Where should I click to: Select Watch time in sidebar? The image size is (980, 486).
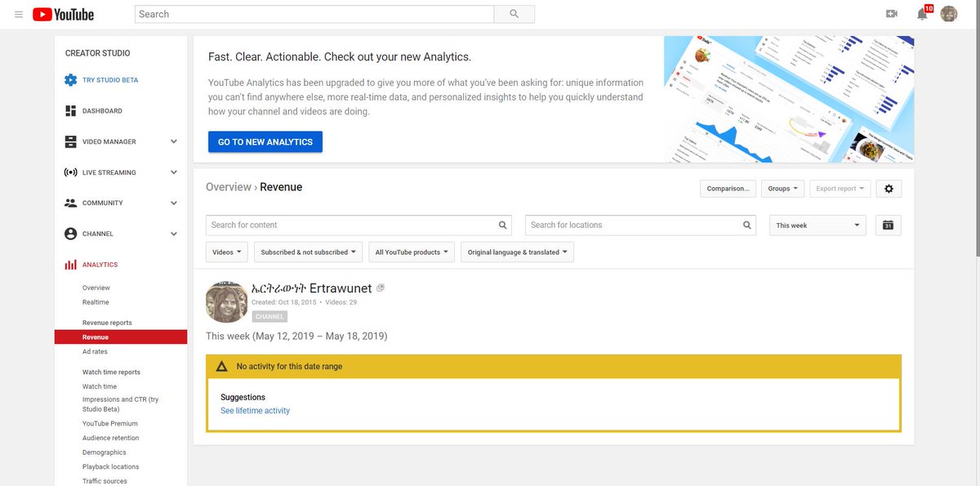[x=100, y=386]
